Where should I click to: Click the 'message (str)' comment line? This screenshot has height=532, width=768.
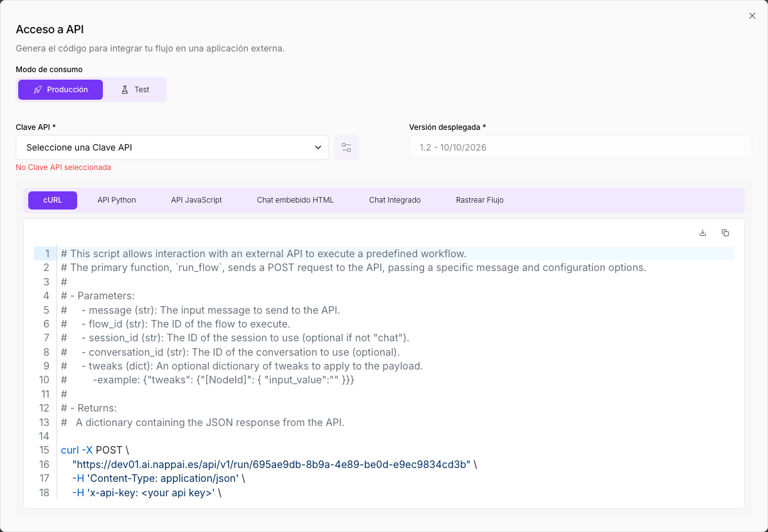(201, 310)
